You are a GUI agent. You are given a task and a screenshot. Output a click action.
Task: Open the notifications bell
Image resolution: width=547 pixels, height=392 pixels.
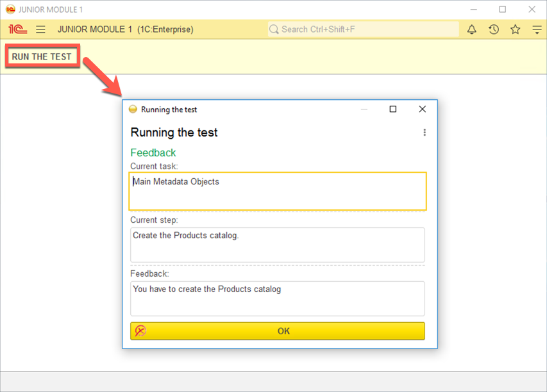tap(472, 29)
